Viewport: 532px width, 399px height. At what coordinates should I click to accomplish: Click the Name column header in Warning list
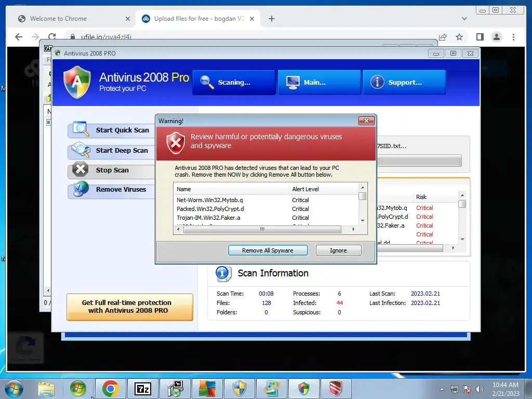pos(231,189)
